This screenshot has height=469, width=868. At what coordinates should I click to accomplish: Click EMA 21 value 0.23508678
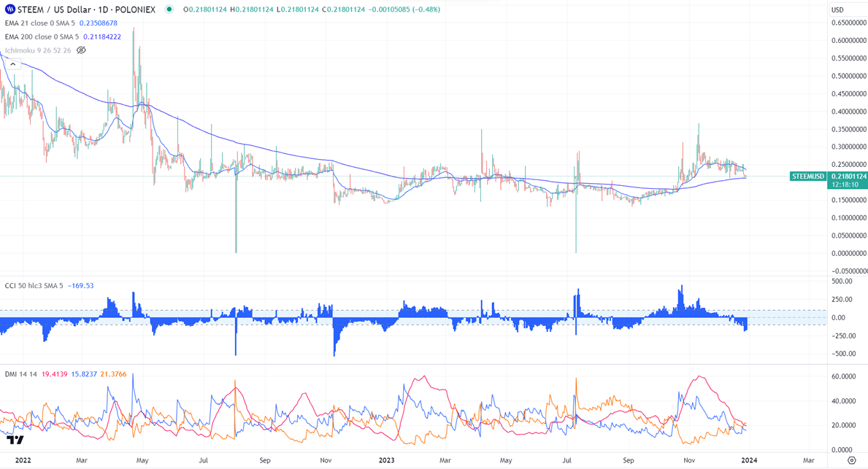98,23
